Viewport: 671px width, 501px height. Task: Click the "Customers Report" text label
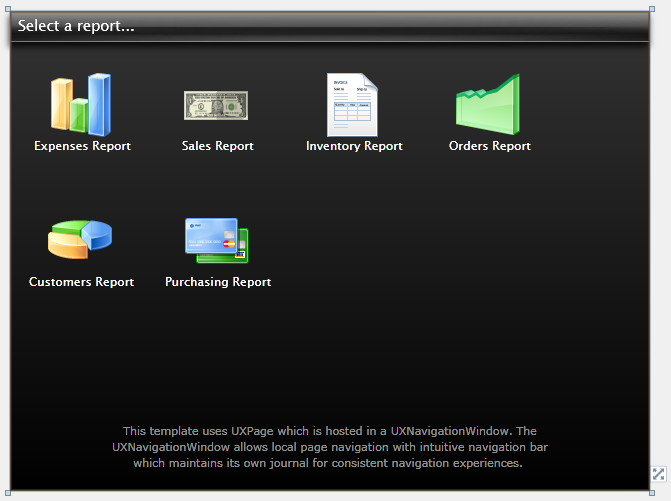tap(81, 282)
